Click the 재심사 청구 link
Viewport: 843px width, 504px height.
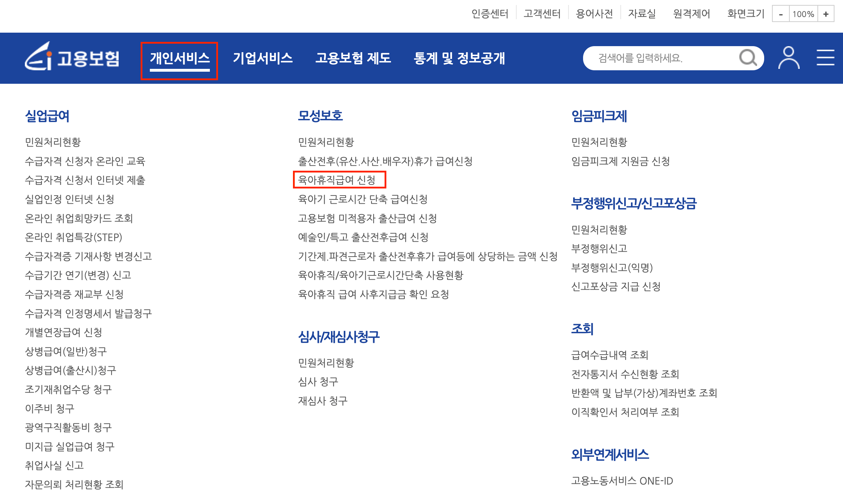(322, 401)
